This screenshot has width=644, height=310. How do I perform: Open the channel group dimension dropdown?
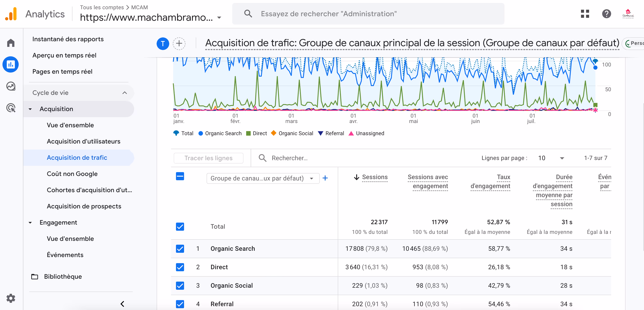point(263,178)
